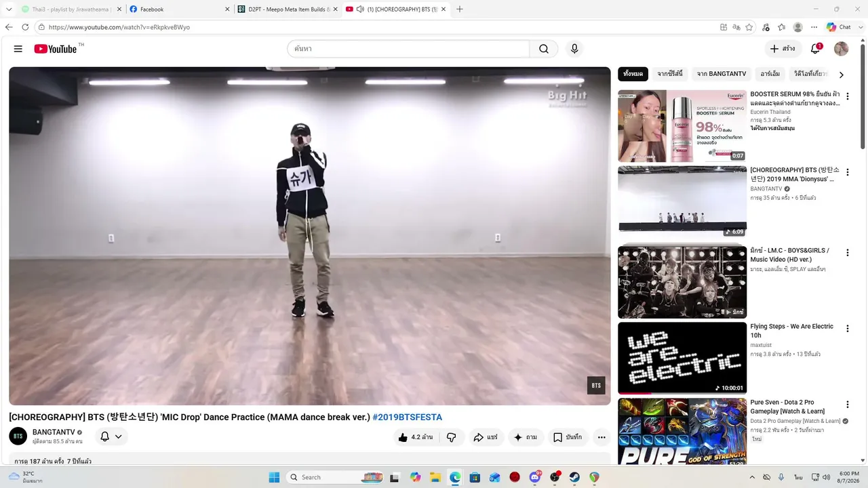868x488 pixels.
Task: Open options menu for LM.C video
Action: pos(847,253)
